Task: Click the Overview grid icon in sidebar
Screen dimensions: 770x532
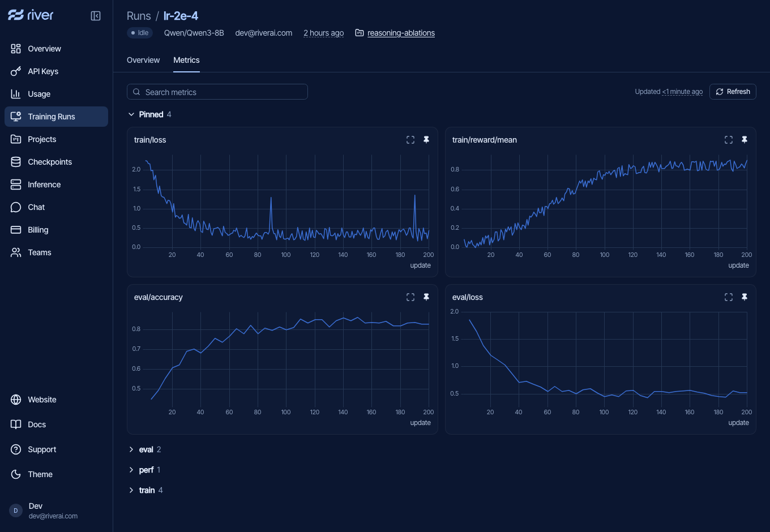Action: (x=16, y=49)
